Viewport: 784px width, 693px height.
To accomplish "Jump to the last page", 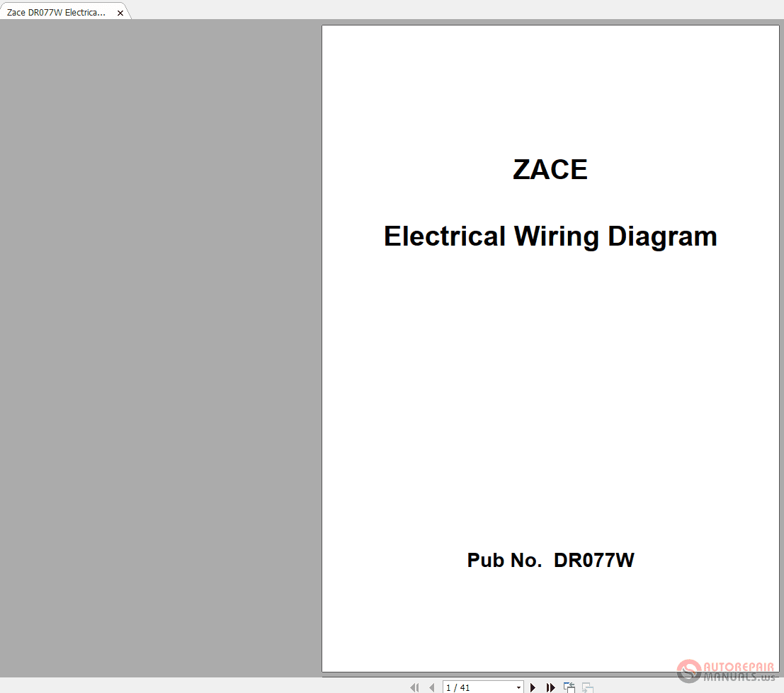I will point(550,687).
